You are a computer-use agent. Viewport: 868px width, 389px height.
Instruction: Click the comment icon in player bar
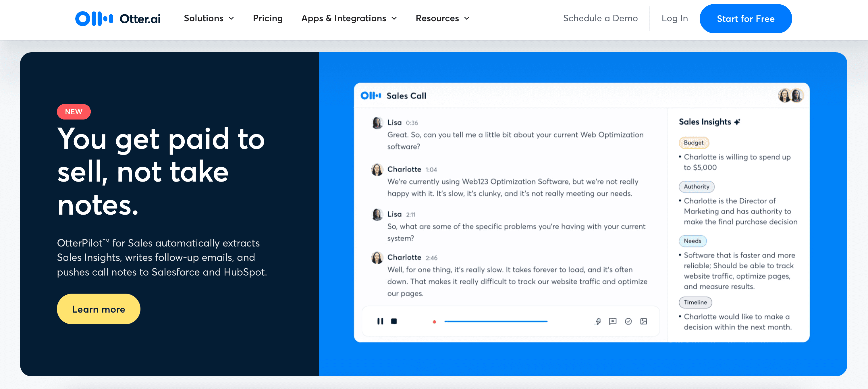(x=613, y=321)
